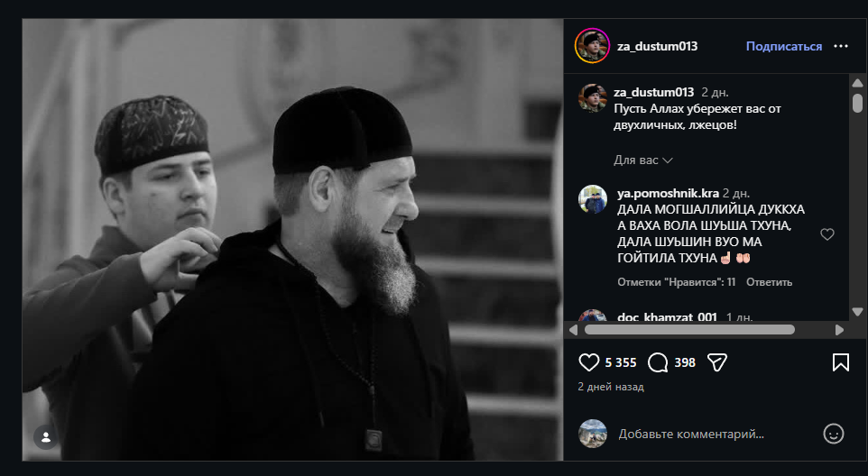The image size is (868, 476).
Task: Share post with paper plane icon
Action: point(717,362)
